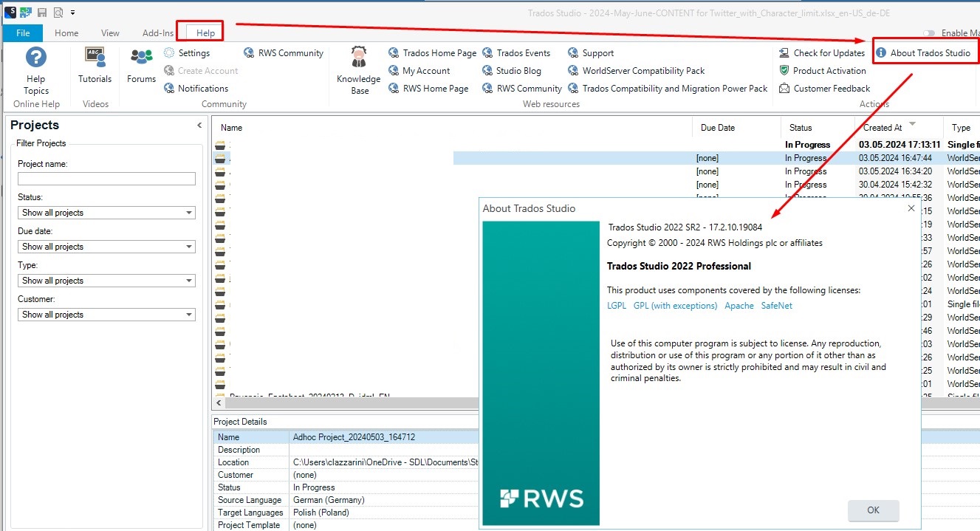980x531 pixels.
Task: Click the green puzzle quick-access icon
Action: tap(26, 12)
